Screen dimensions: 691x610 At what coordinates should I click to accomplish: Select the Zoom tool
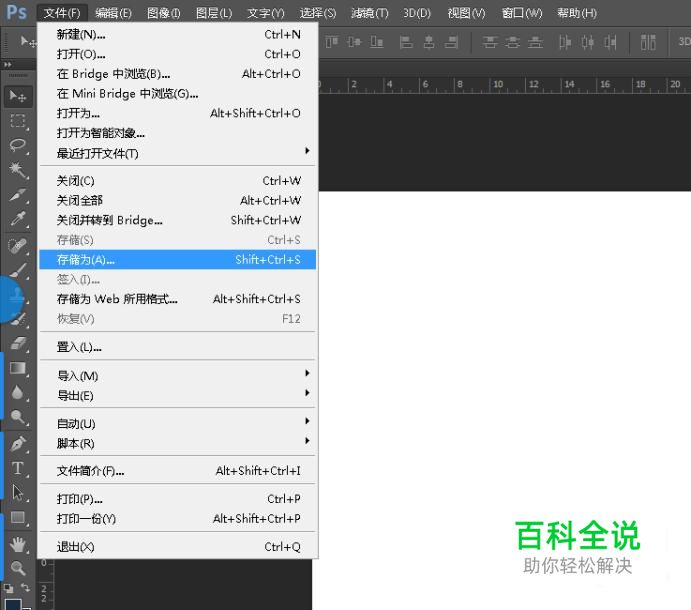(x=18, y=568)
